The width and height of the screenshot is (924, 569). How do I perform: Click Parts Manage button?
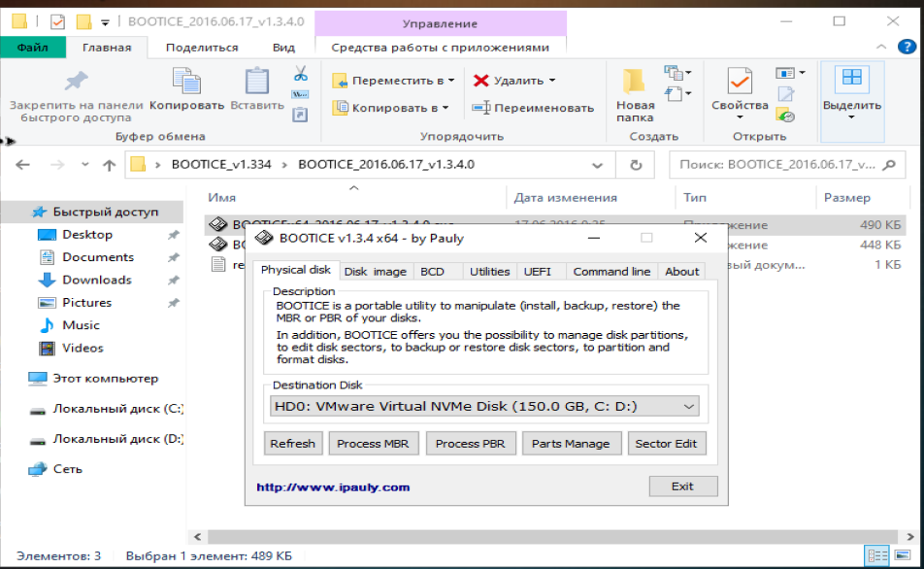click(x=571, y=444)
